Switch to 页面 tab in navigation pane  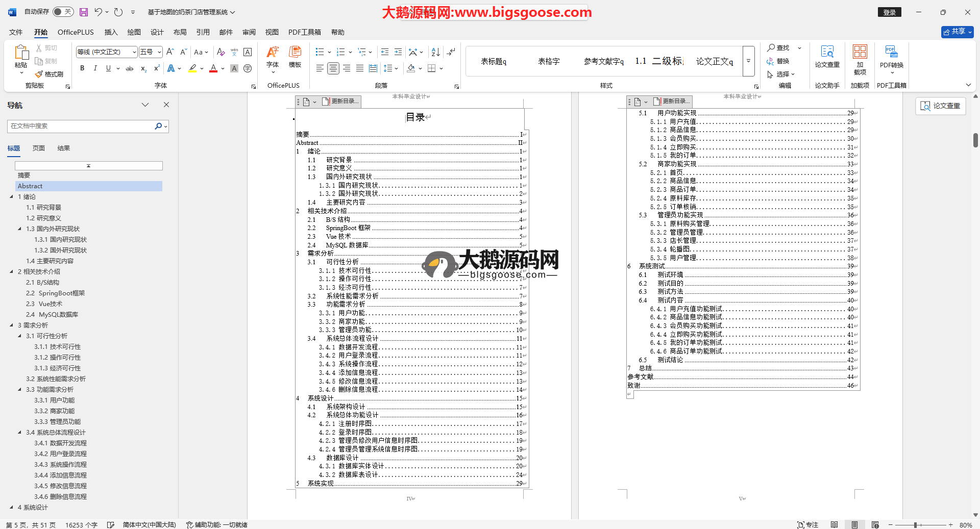[x=39, y=148]
